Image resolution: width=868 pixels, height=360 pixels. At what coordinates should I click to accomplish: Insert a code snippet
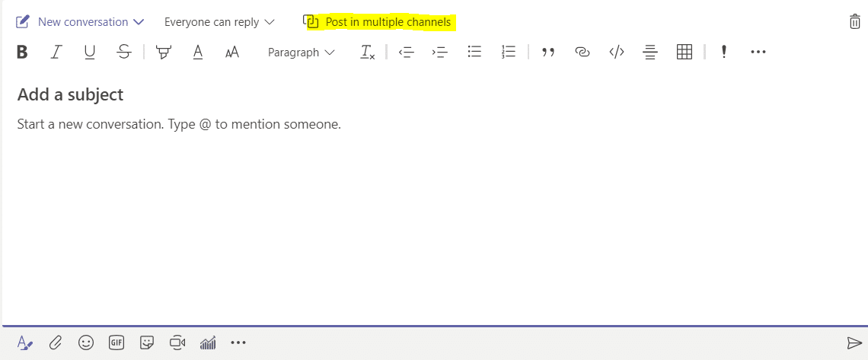(616, 52)
